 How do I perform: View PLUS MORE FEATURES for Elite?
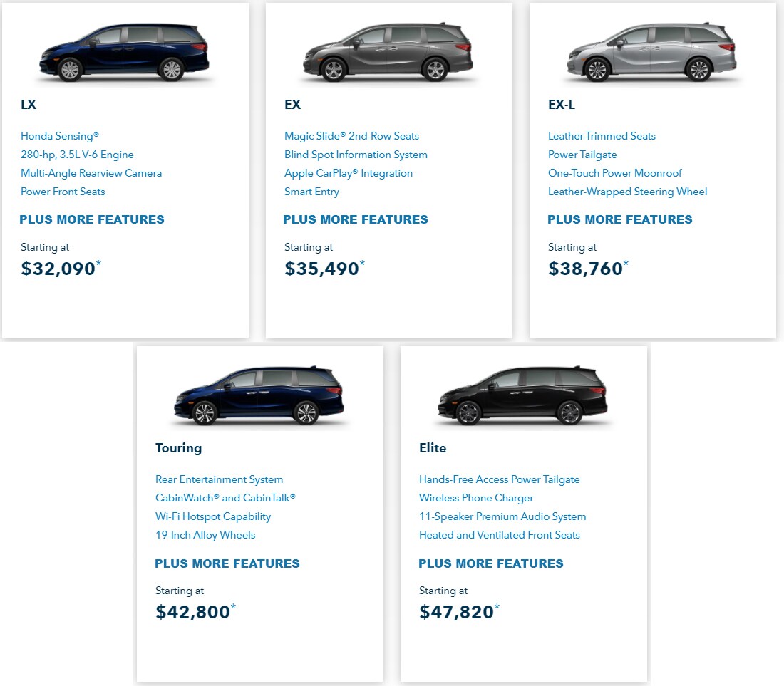coord(491,563)
